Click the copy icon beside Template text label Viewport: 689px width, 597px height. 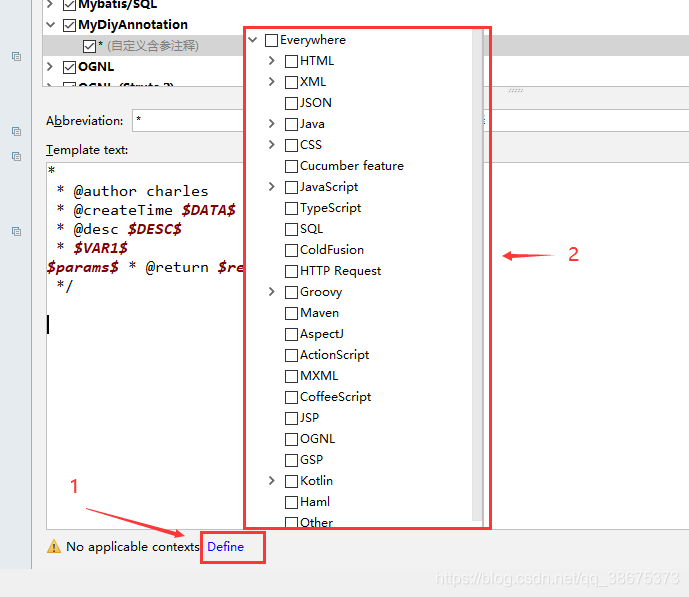(16, 156)
